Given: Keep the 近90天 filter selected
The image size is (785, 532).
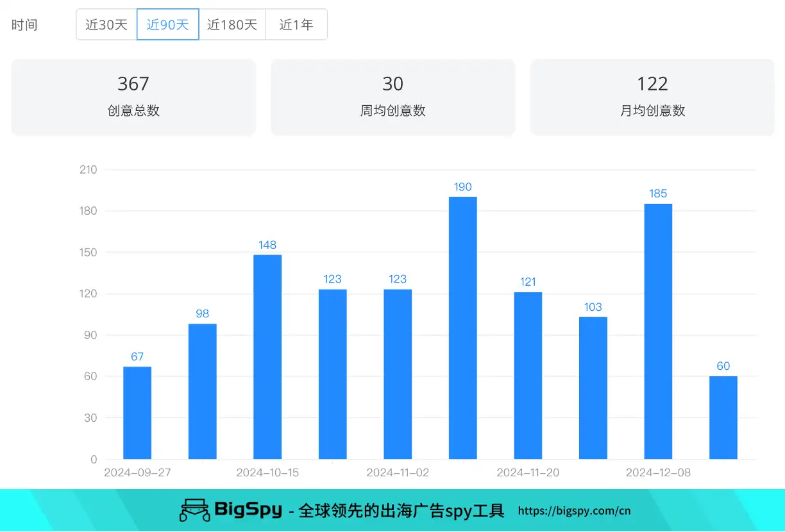Looking at the screenshot, I should point(167,24).
